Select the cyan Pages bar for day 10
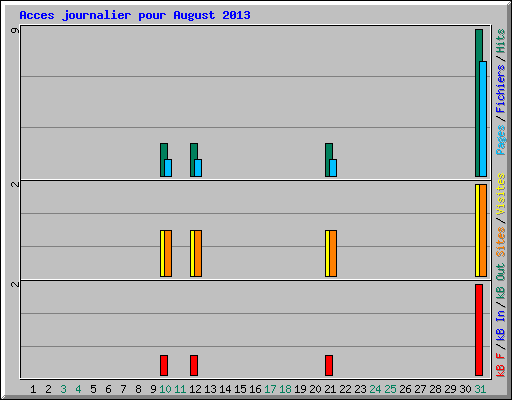Viewport: 512px width, 400px height. pyautogui.click(x=168, y=168)
